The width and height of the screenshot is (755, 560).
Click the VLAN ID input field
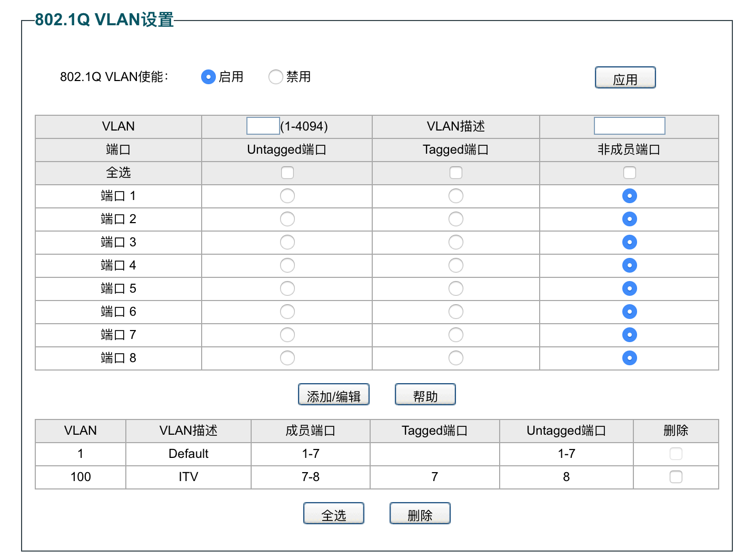(263, 126)
